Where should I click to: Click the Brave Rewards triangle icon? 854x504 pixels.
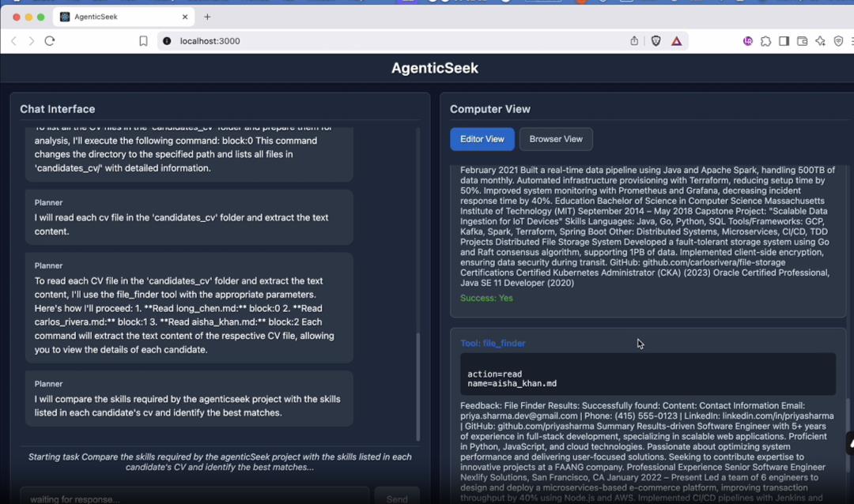pos(677,41)
